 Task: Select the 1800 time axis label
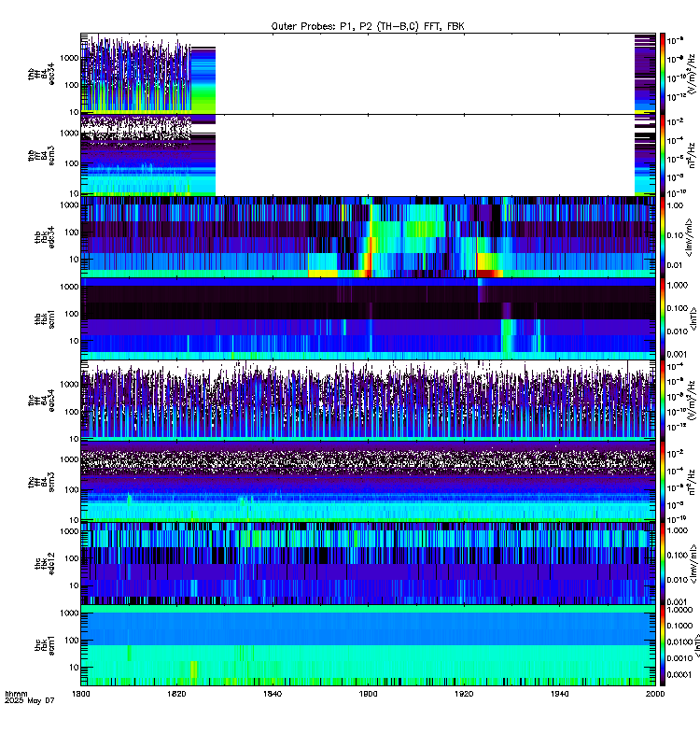81,694
